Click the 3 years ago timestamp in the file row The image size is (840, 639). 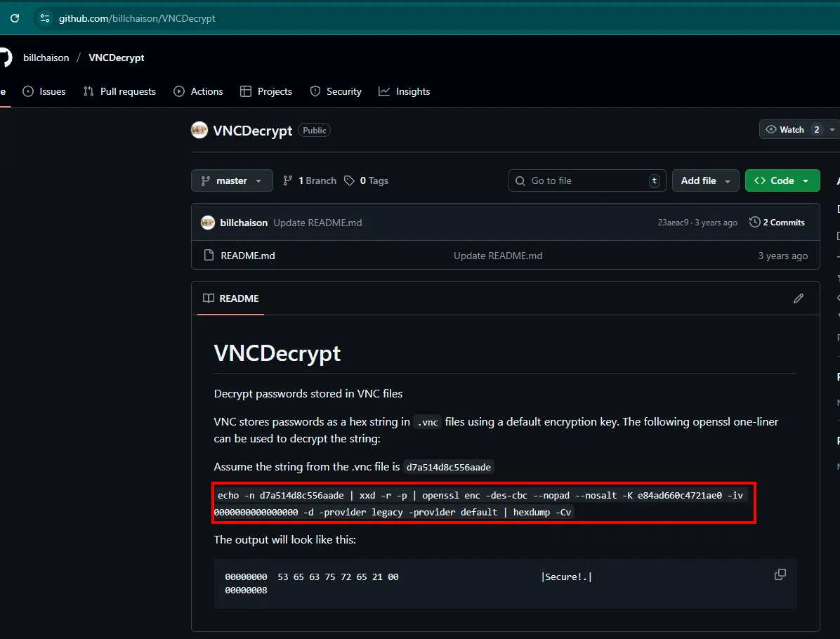point(782,256)
